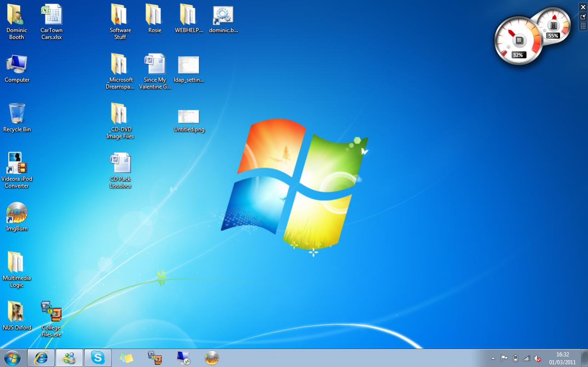Select the _Microsoft Dreamspark folder
This screenshot has height=367, width=588.
click(x=120, y=71)
